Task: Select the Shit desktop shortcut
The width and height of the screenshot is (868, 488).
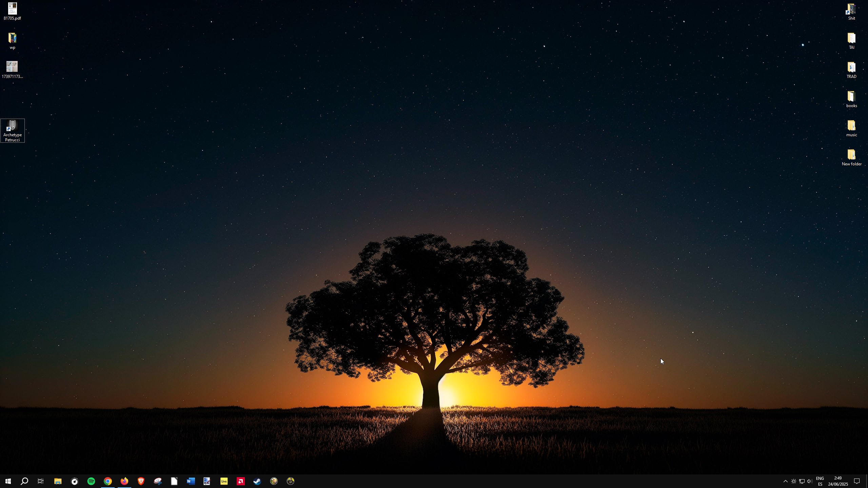Action: [x=851, y=12]
